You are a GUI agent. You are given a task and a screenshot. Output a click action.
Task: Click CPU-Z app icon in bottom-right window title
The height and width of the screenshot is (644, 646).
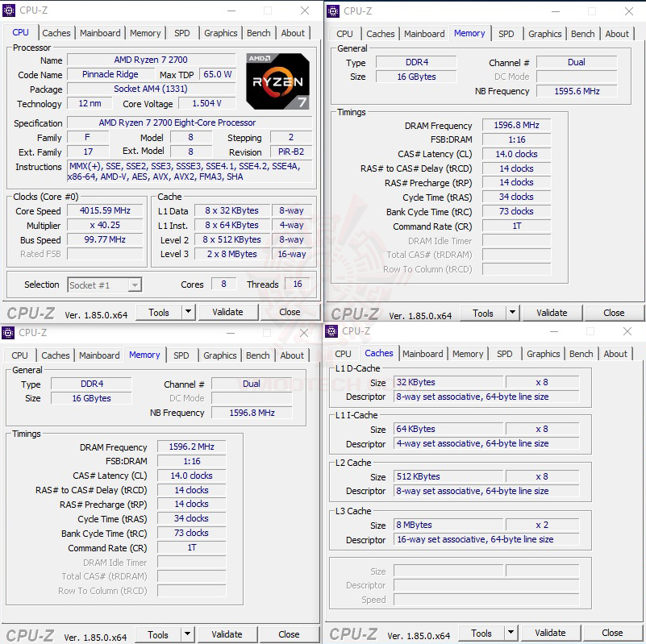pyautogui.click(x=331, y=331)
